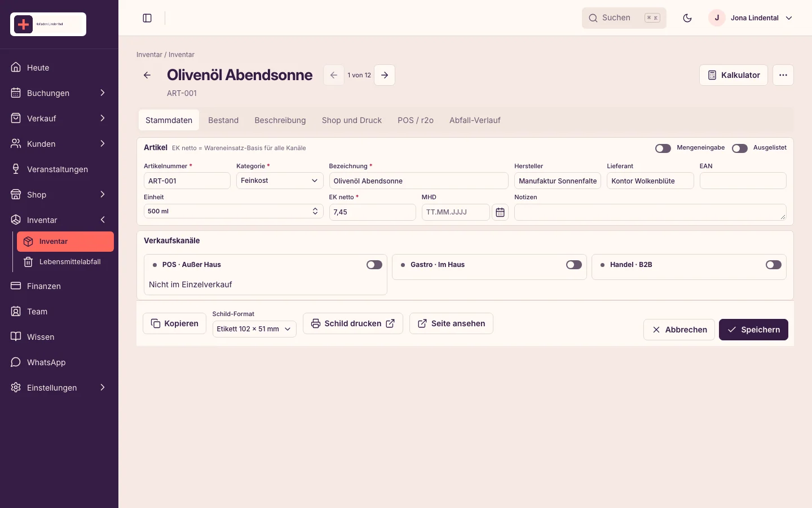Open Finanzen in the sidebar

59,286
